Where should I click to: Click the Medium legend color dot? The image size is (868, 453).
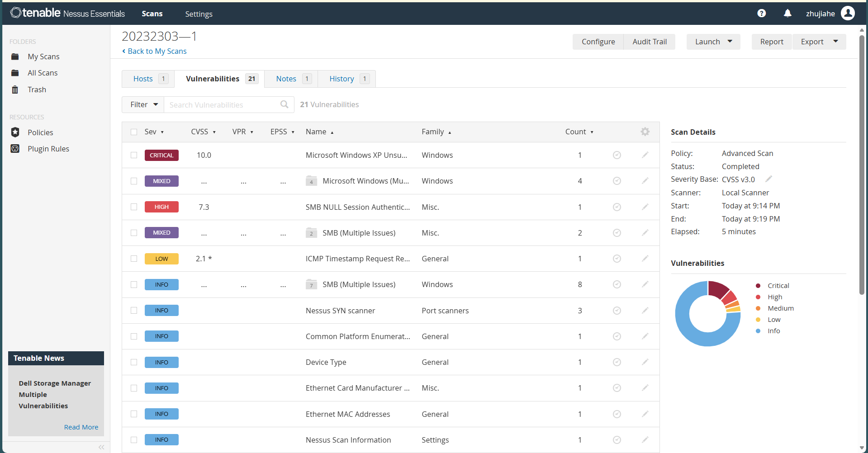tap(758, 308)
